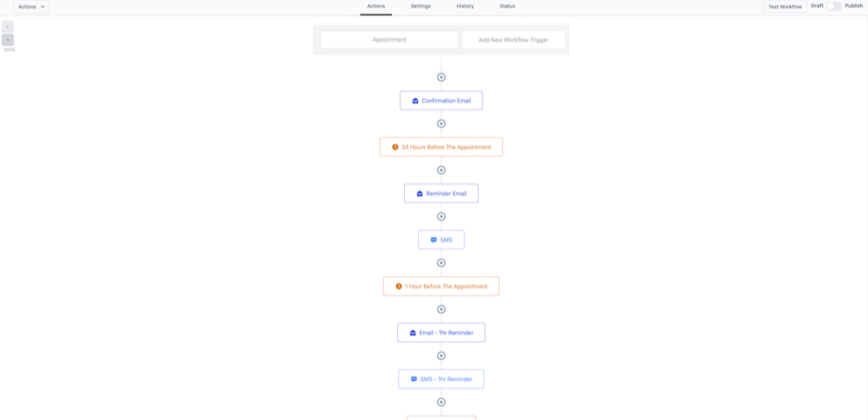Click the zoom out minus button
This screenshot has width=868, height=420.
coord(8,40)
